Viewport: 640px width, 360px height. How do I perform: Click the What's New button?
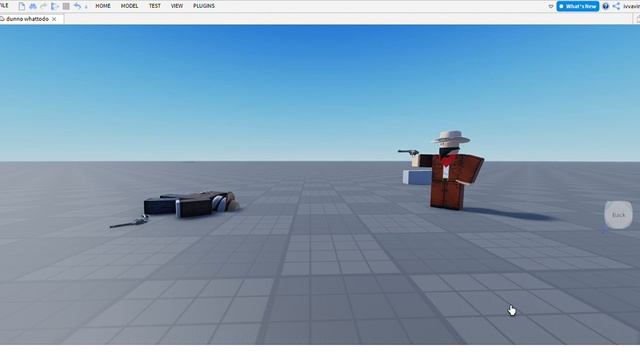coord(578,6)
